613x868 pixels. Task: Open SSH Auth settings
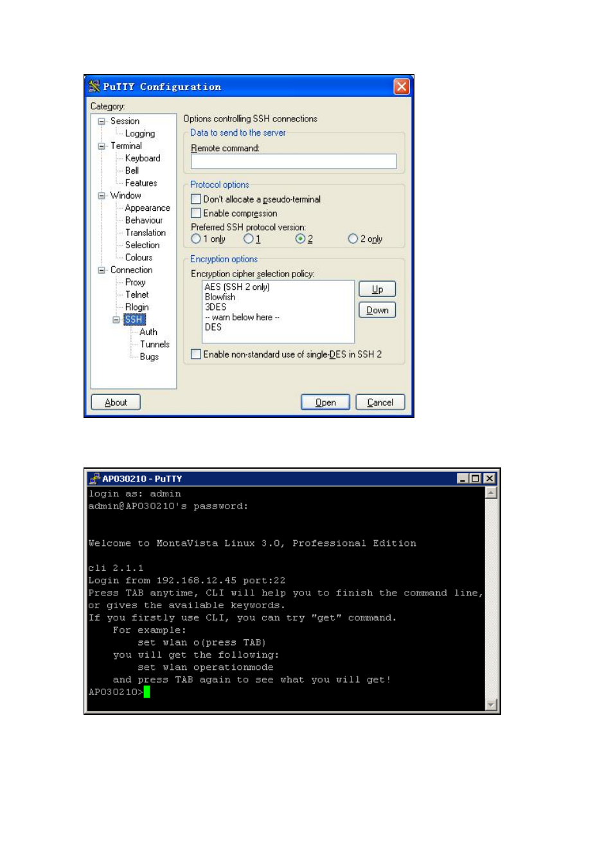(x=148, y=332)
